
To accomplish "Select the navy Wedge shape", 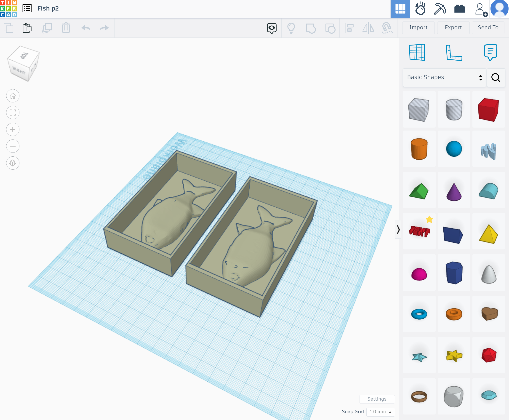I will 454,232.
